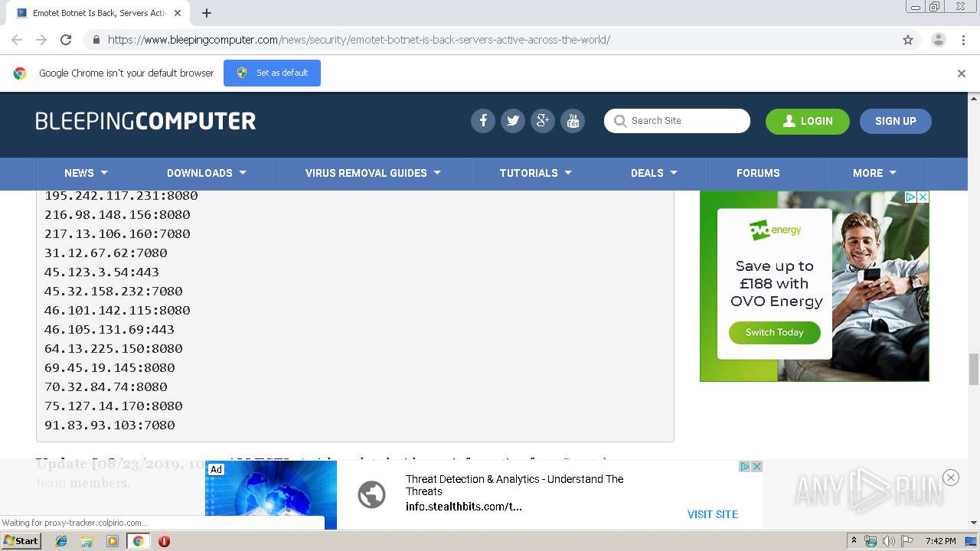
Task: Click the SIGN UP button
Action: [x=896, y=121]
